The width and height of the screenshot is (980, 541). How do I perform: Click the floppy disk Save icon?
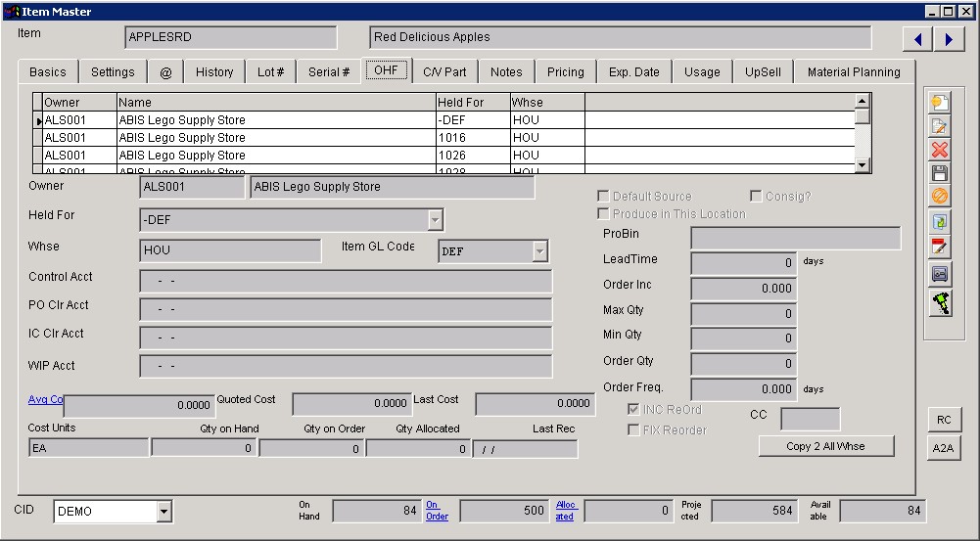(x=940, y=173)
